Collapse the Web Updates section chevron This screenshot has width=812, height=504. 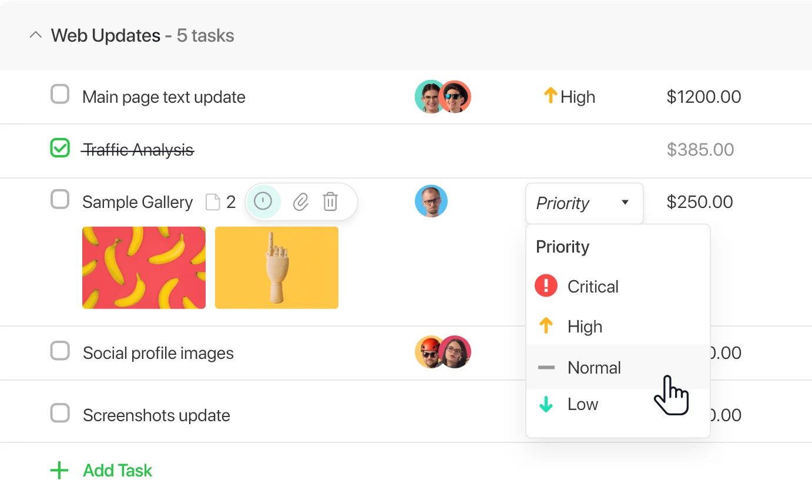coord(36,35)
